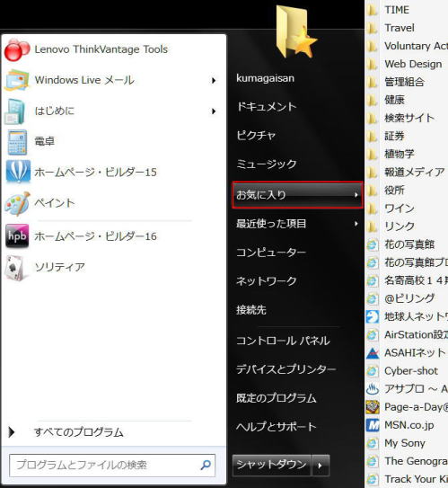This screenshot has height=488, width=448.
Task: Click the Web Design folder icon
Action: (x=373, y=64)
